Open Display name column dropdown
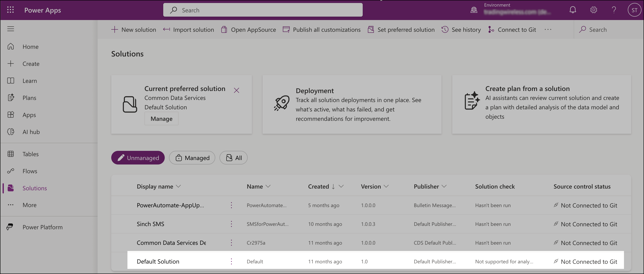 [x=178, y=186]
